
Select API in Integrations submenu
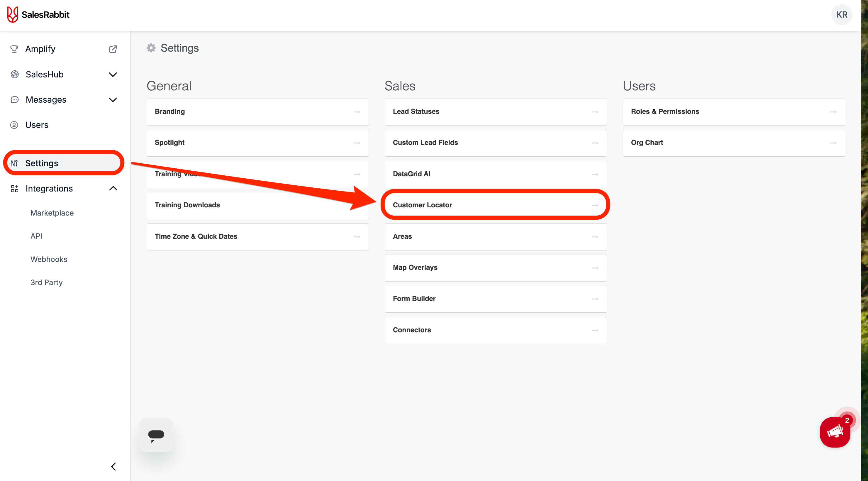[36, 236]
